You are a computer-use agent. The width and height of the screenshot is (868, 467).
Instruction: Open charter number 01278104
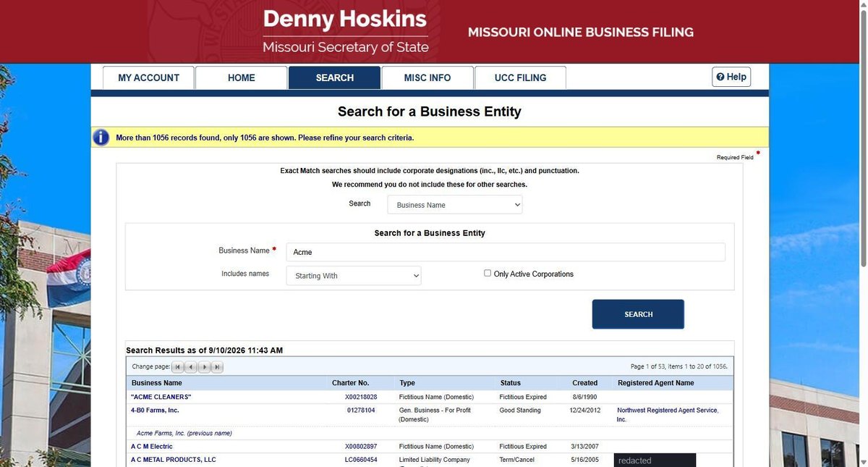tap(361, 411)
